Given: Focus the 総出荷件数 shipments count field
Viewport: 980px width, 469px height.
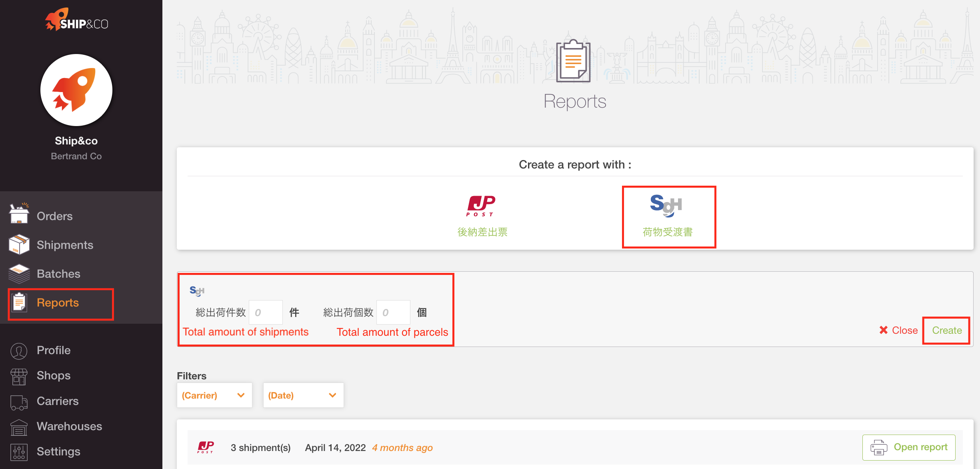Looking at the screenshot, I should click(x=266, y=313).
